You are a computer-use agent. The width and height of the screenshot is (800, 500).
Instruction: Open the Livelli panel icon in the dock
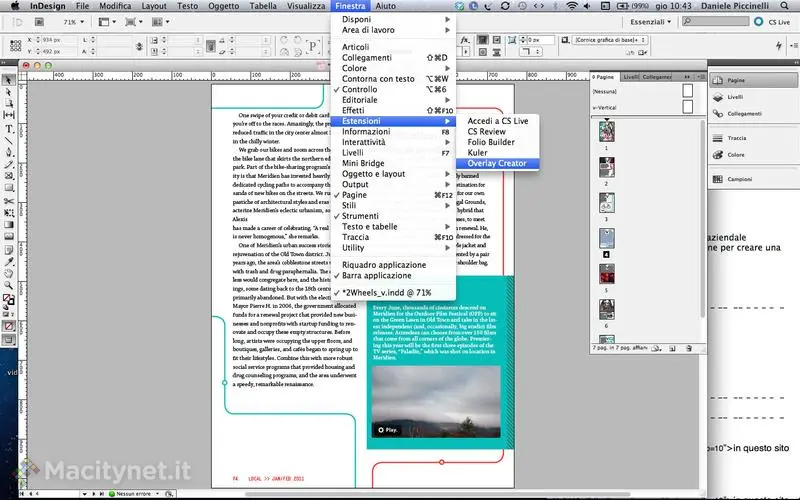click(x=737, y=97)
